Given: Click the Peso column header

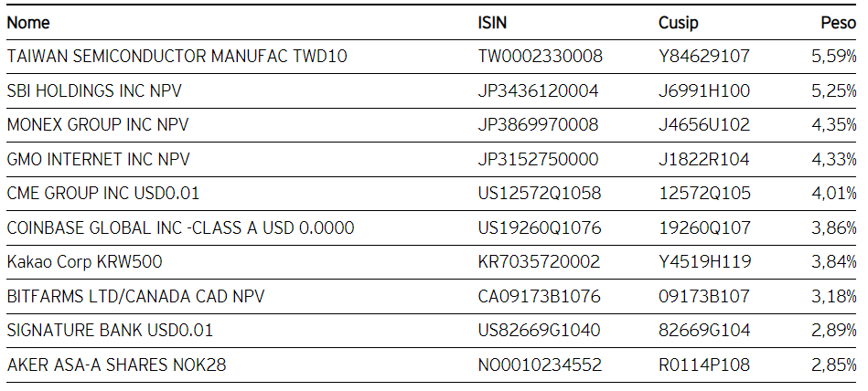Looking at the screenshot, I should [839, 23].
